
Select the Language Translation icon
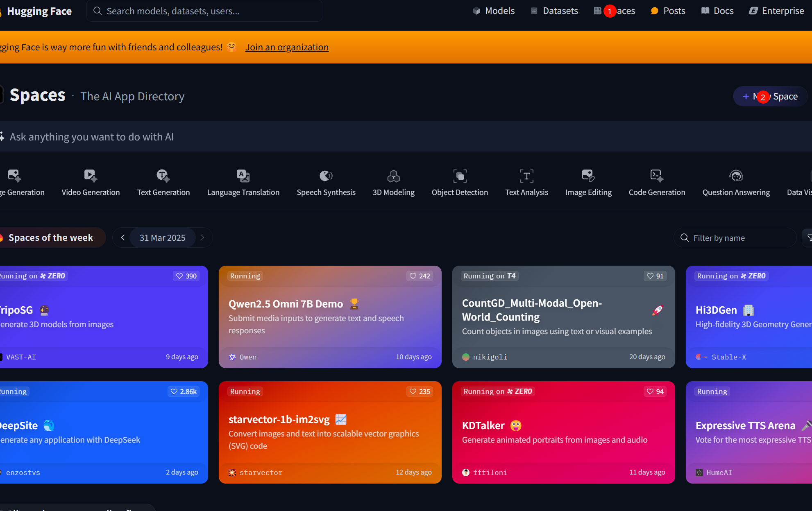pyautogui.click(x=243, y=176)
